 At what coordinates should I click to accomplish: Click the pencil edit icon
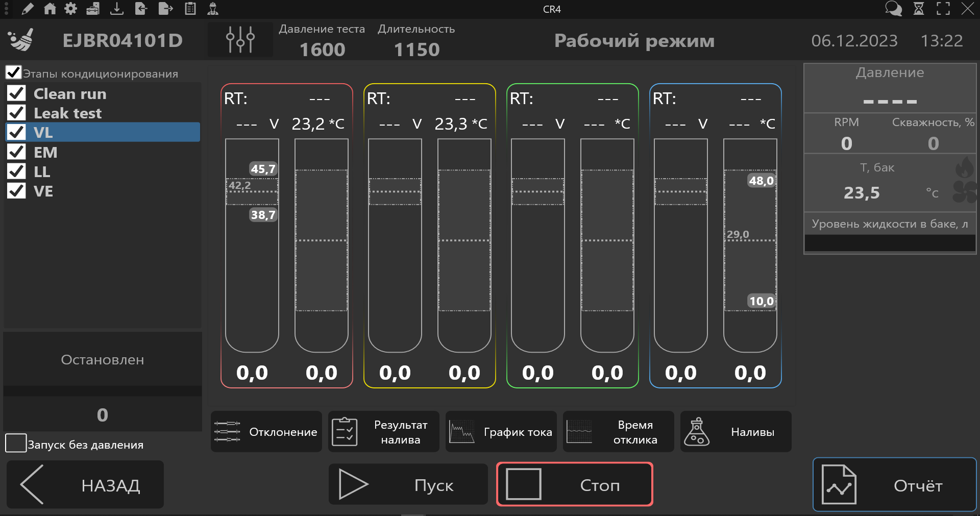[28, 9]
